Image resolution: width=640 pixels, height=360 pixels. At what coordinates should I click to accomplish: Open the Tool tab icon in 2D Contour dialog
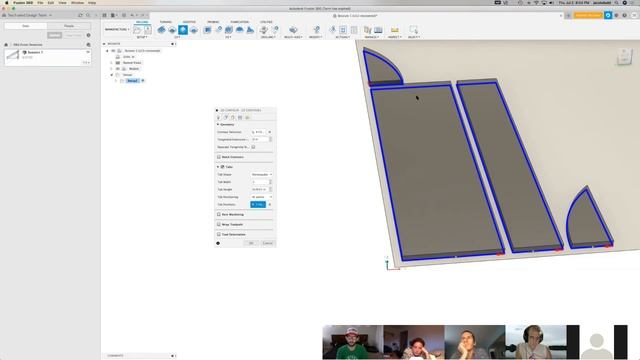218,118
